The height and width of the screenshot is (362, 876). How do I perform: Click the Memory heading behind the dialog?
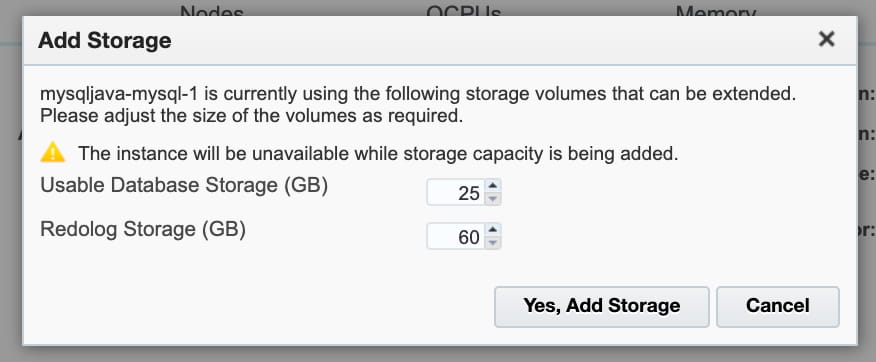pos(716,10)
